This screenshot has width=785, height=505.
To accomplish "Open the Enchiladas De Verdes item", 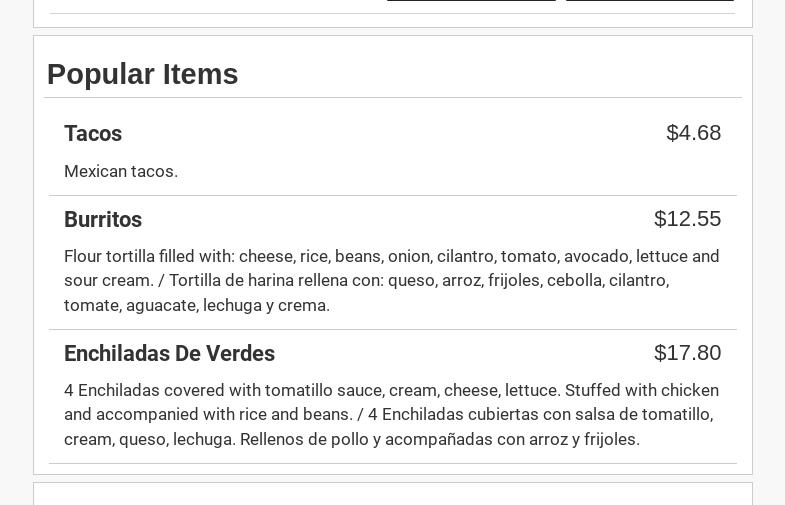I will point(169,354).
